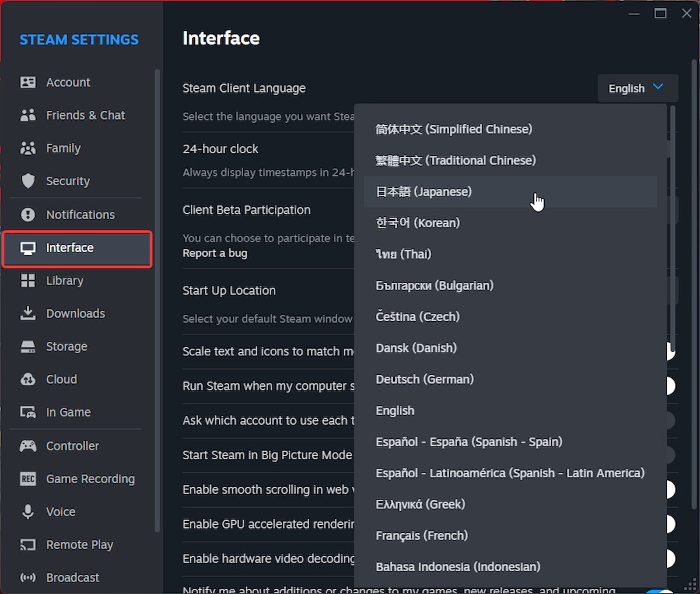
Task: Select the Cloud settings icon
Action: click(27, 379)
